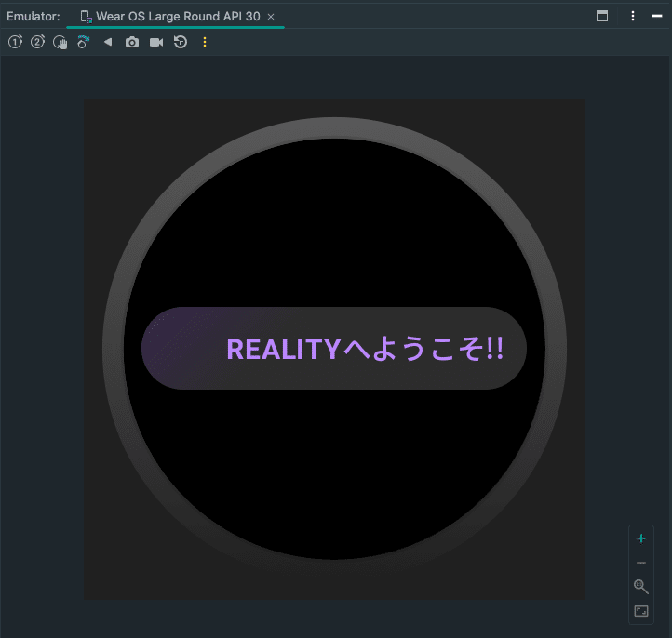The width and height of the screenshot is (672, 638).
Task: Open the snapshots restore icon
Action: (x=181, y=42)
